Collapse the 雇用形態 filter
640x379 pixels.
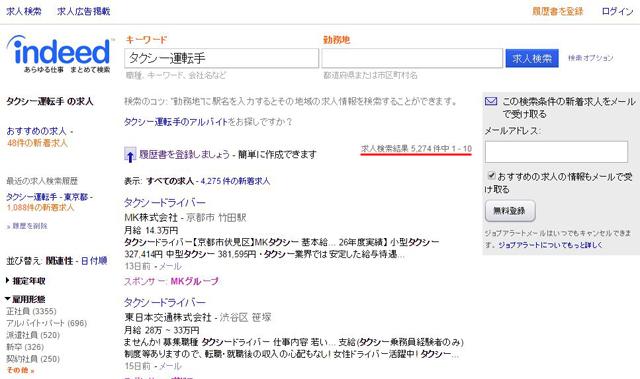(x=25, y=299)
